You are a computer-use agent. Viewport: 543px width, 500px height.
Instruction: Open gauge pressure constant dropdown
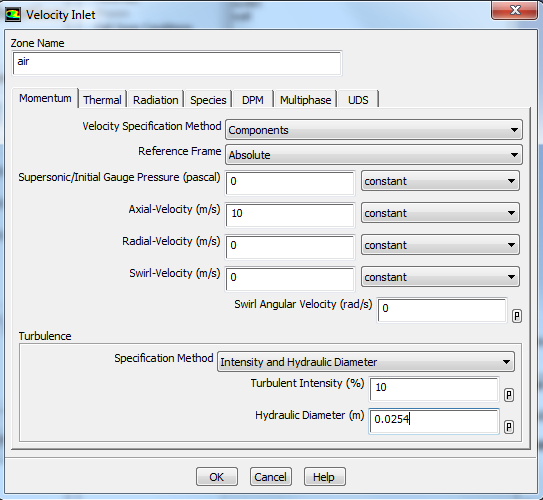pos(440,181)
